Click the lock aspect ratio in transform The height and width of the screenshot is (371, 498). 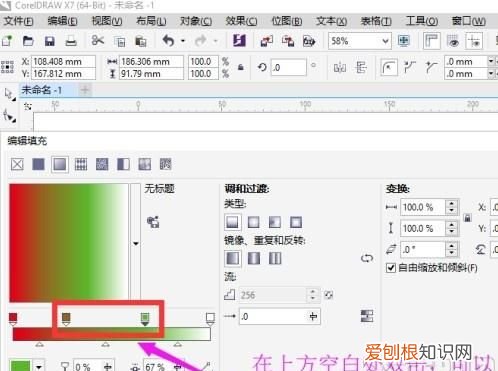(x=468, y=218)
